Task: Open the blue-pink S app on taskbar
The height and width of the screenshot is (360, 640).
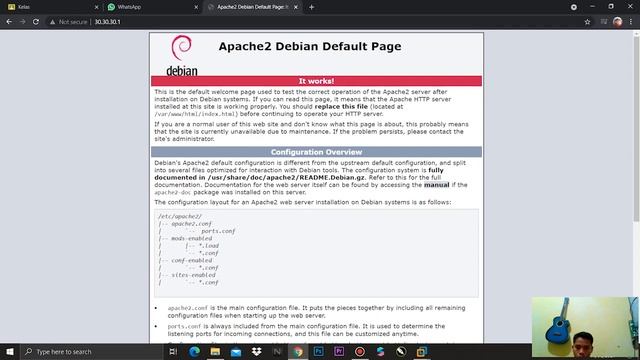Action: [x=380, y=351]
